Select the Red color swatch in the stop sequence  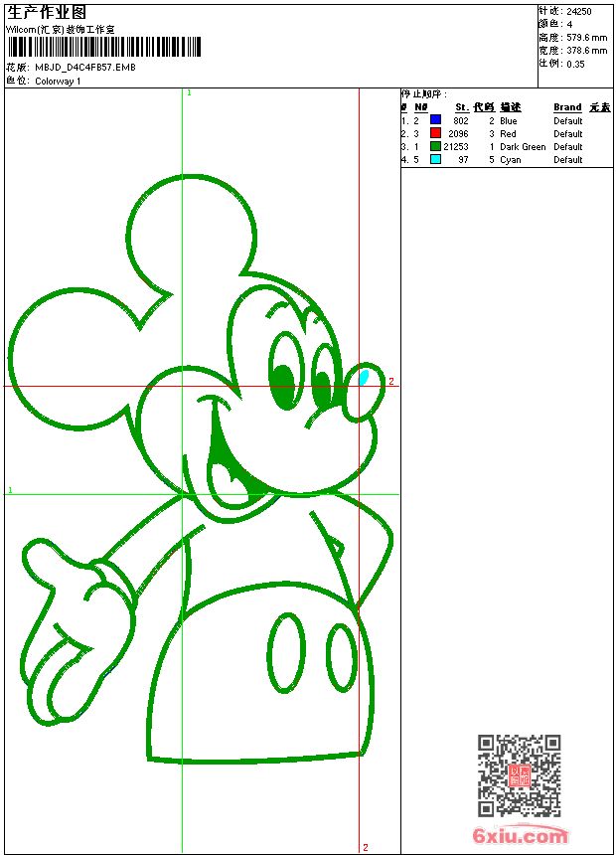(x=435, y=132)
